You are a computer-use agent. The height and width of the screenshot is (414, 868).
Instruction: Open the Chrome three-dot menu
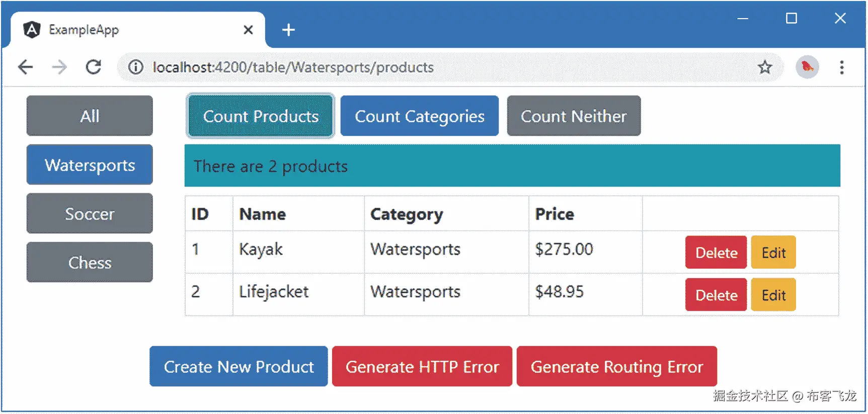(x=841, y=67)
